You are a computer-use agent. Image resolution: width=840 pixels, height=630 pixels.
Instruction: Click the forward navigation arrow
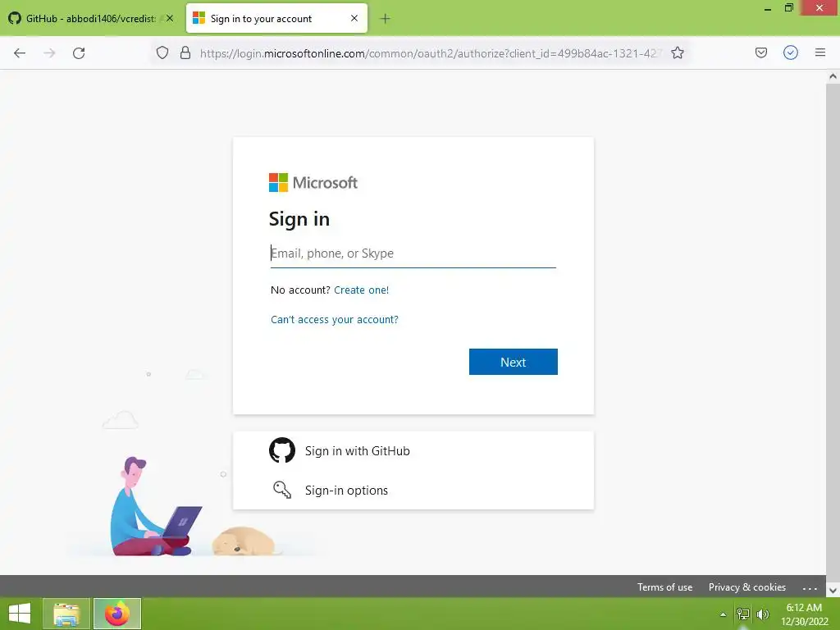(x=49, y=53)
